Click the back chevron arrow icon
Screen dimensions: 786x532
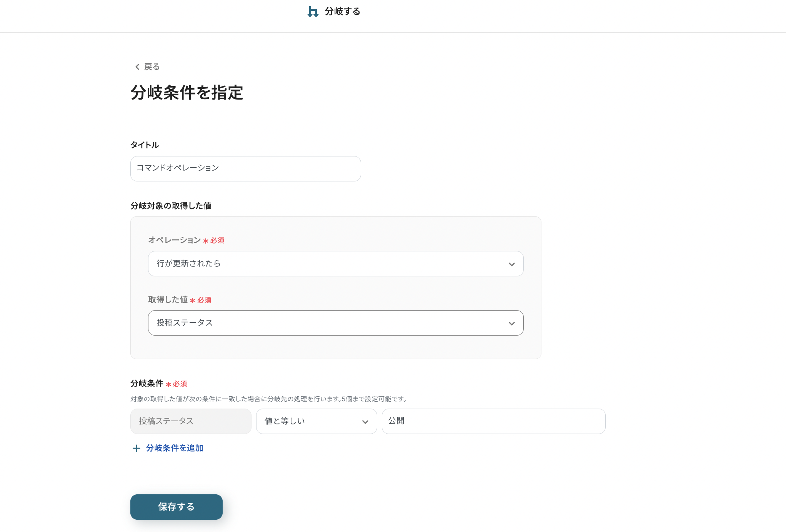click(137, 67)
